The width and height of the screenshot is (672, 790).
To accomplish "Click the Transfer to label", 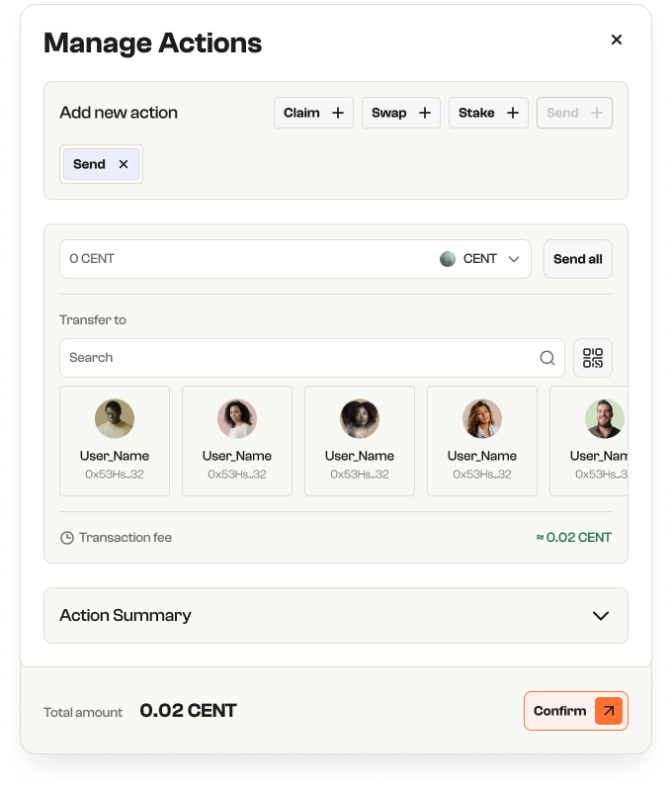I will coord(93,320).
